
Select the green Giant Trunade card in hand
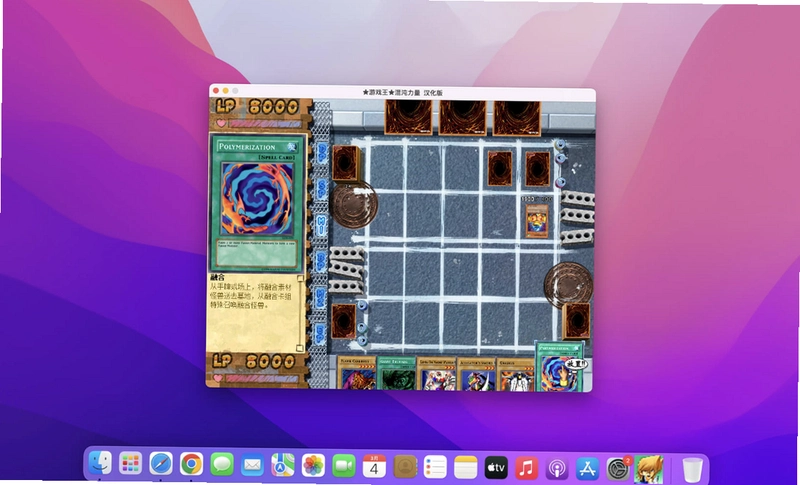click(x=396, y=374)
